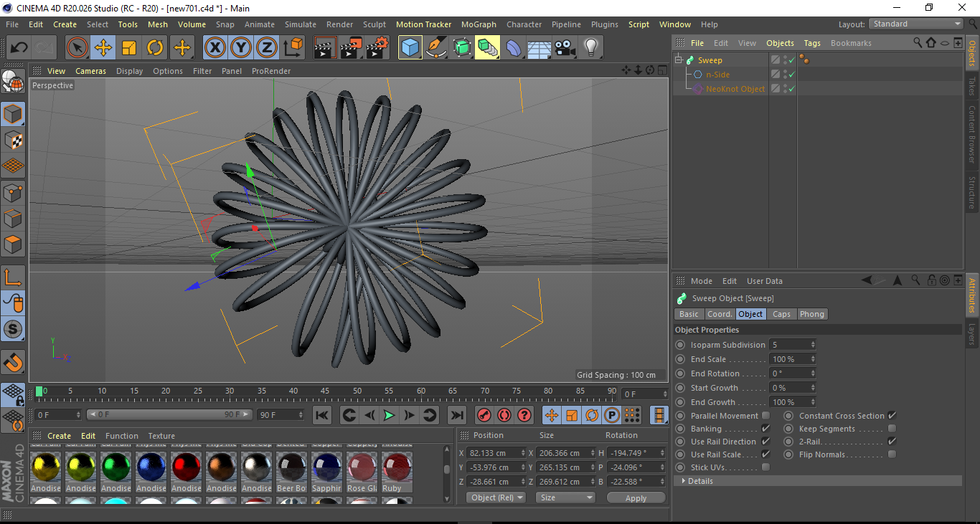Click the Start Growth stepper arrows
The image size is (980, 524).
pos(813,388)
